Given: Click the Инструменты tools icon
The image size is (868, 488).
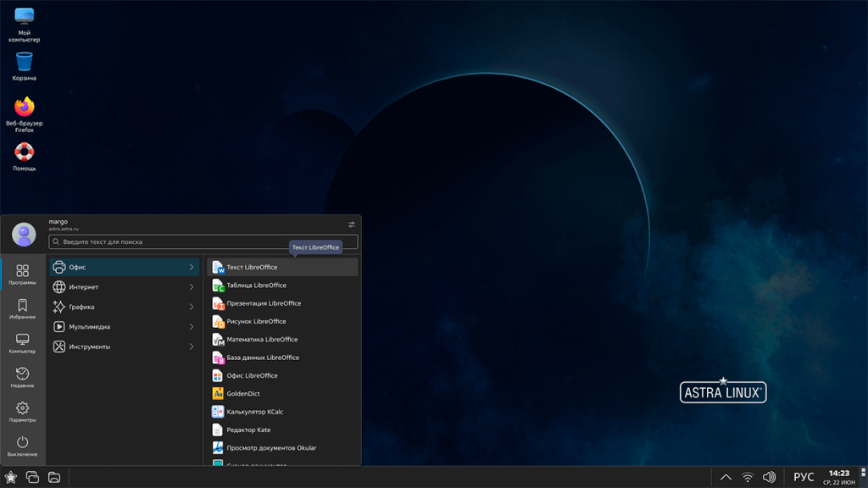Looking at the screenshot, I should (x=58, y=347).
